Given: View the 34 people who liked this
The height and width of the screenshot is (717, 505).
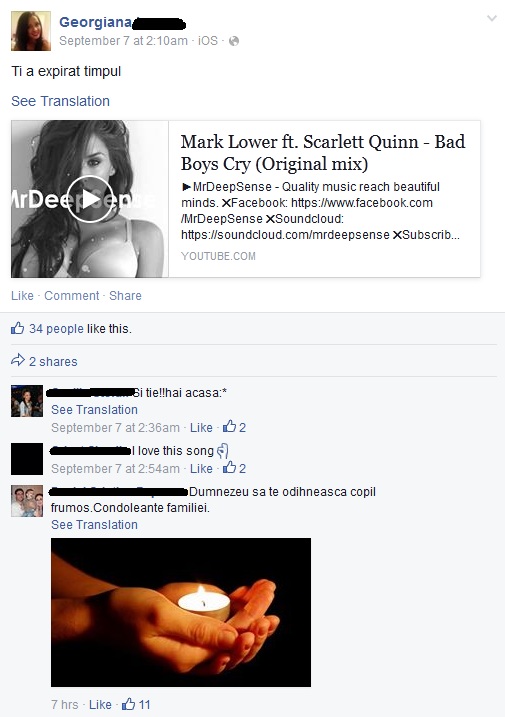Looking at the screenshot, I should click(56, 329).
